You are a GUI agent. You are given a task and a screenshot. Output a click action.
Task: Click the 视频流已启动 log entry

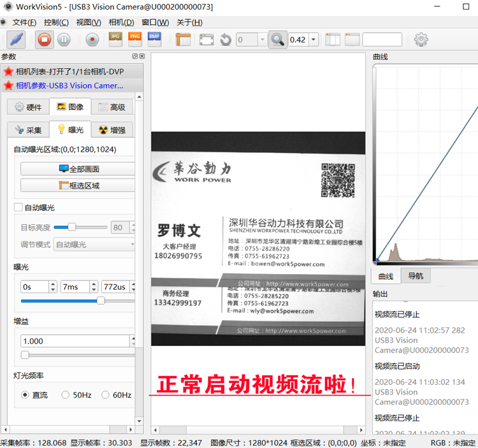click(397, 366)
